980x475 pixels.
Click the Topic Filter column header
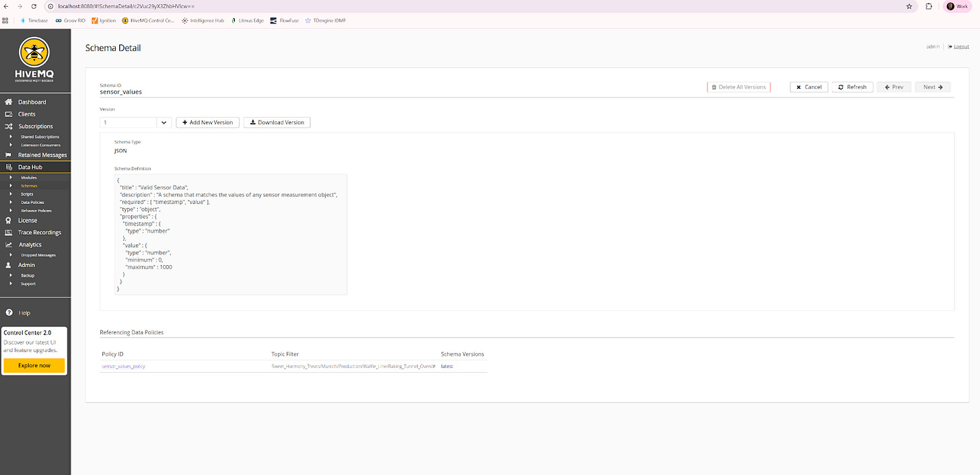point(285,354)
